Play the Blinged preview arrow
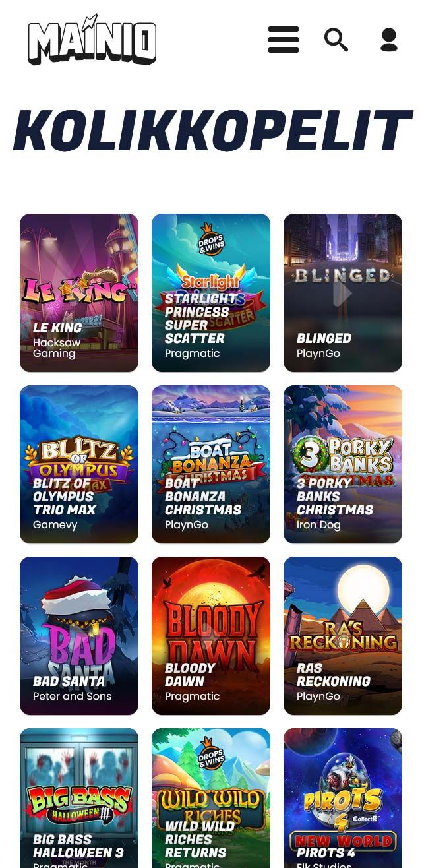The height and width of the screenshot is (868, 422). point(342,293)
